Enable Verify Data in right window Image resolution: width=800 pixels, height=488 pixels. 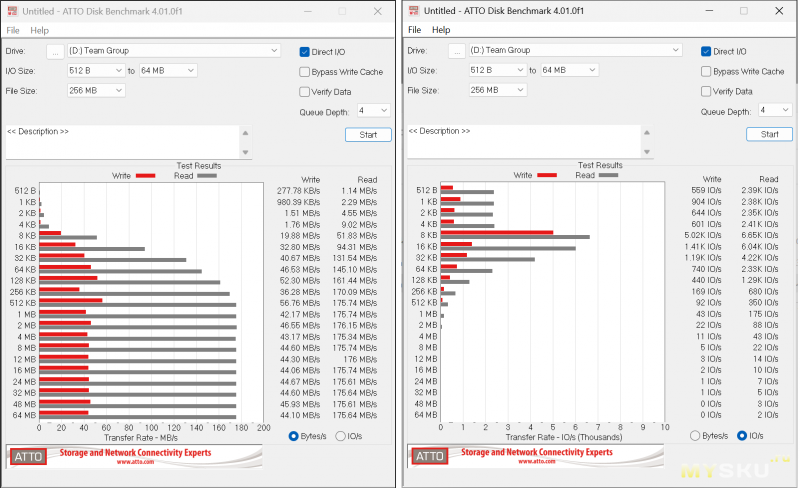coord(706,91)
